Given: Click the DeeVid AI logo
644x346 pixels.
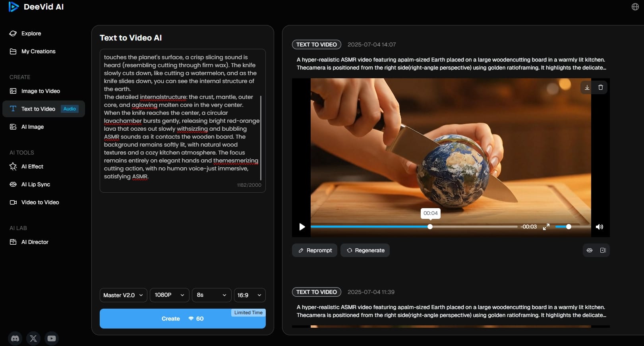Looking at the screenshot, I should pos(36,7).
